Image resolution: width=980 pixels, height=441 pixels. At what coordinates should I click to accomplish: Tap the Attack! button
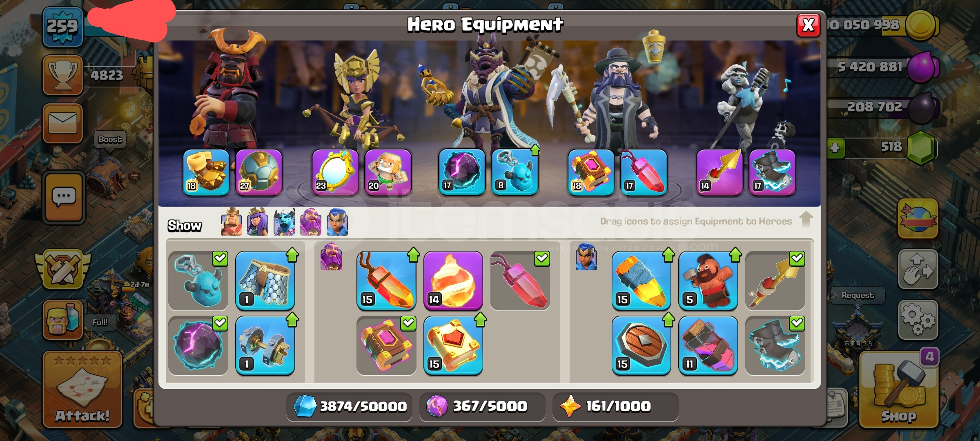pyautogui.click(x=82, y=390)
